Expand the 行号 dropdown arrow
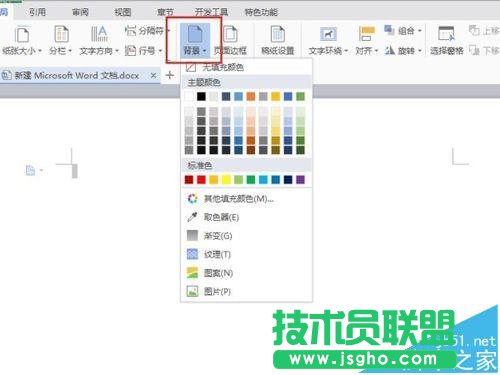Image resolution: width=500 pixels, height=375 pixels. tap(160, 51)
